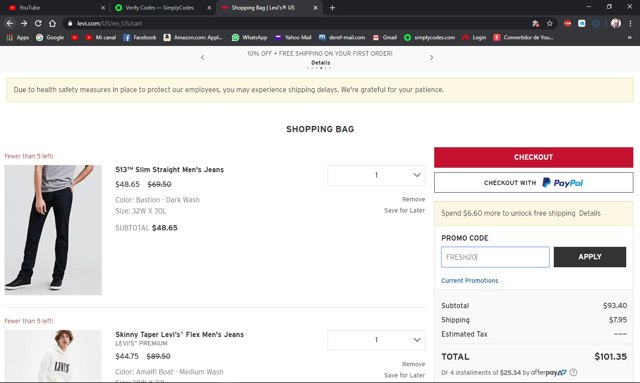Open the unlabeled YouTube bookmark icon

click(x=74, y=38)
